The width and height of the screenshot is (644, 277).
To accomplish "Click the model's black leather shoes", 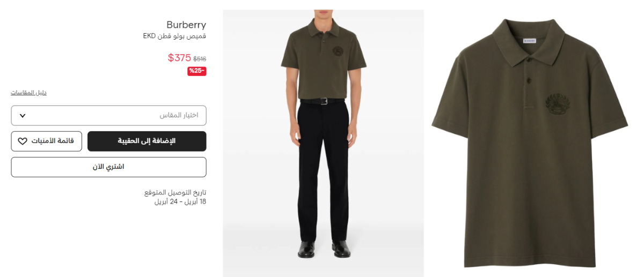I will [x=324, y=249].
